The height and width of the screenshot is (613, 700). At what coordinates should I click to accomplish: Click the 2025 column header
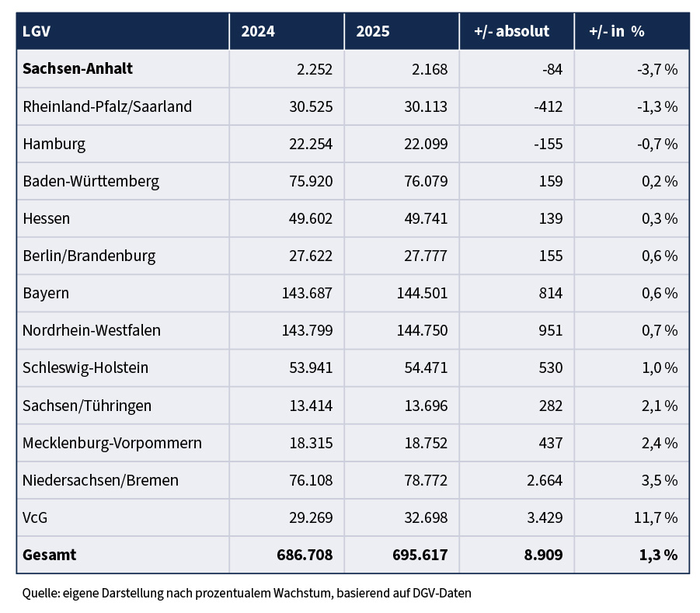click(373, 32)
